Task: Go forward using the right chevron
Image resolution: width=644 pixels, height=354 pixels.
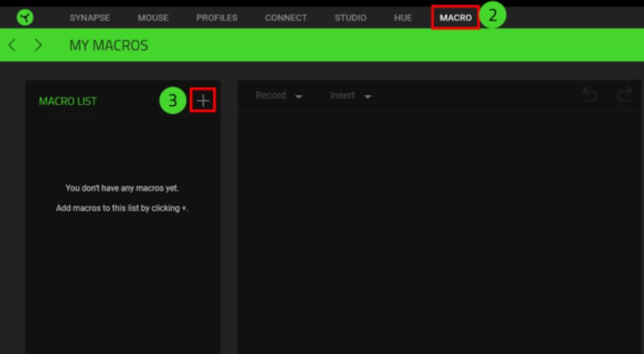Action: pos(38,45)
